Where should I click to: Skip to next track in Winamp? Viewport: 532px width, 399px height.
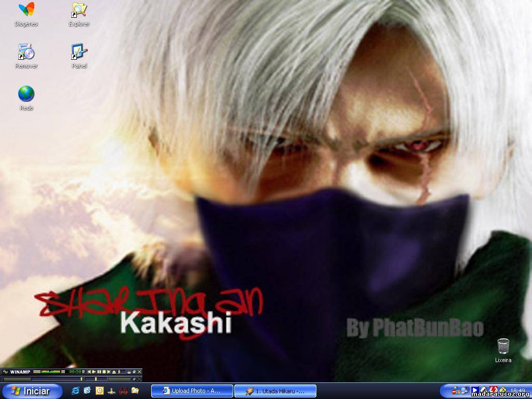(x=110, y=372)
